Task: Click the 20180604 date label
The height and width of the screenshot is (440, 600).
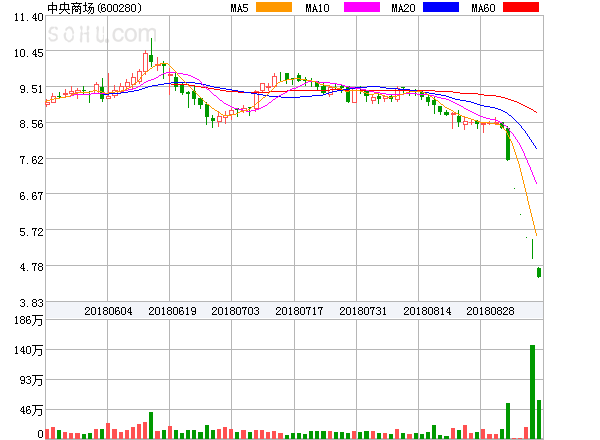Action: point(108,311)
